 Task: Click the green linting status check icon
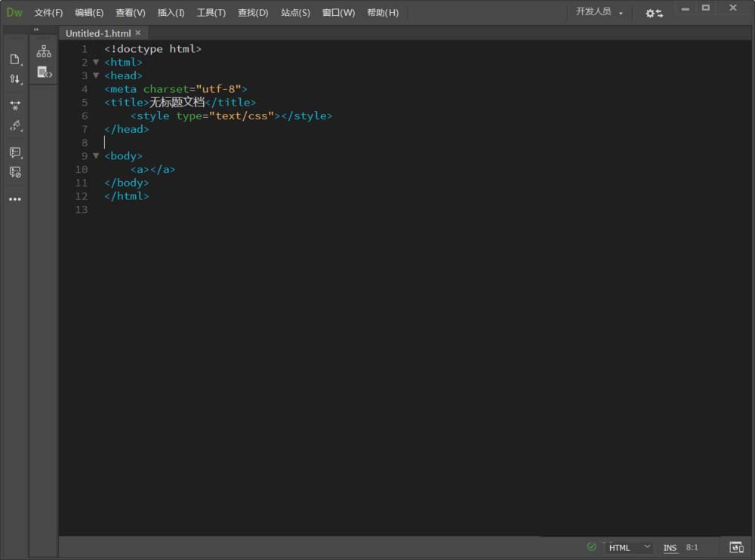click(592, 546)
